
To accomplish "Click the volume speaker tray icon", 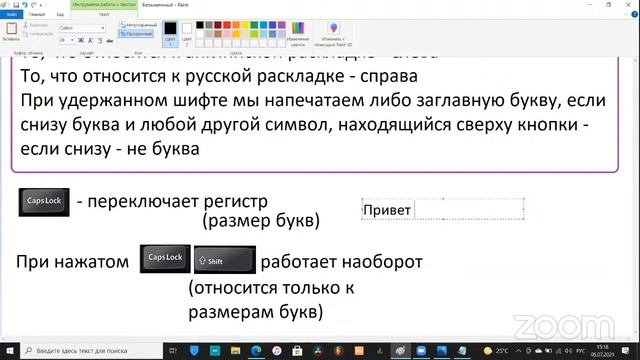I will click(569, 351).
